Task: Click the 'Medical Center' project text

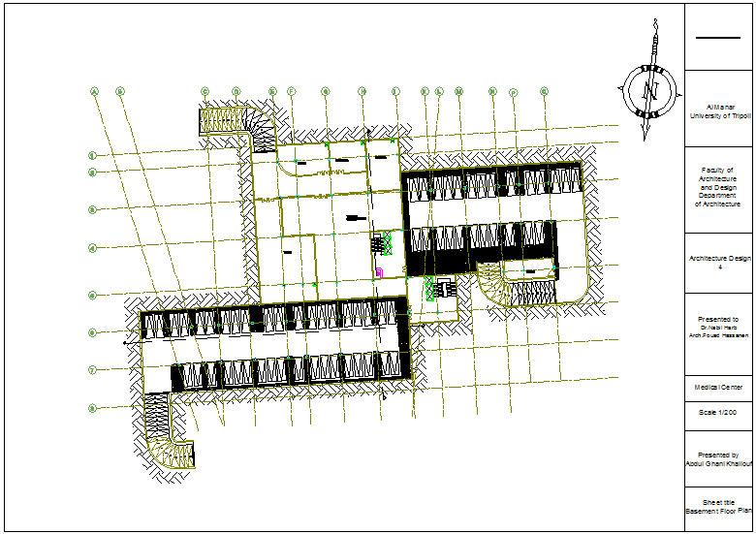Action: click(x=718, y=388)
